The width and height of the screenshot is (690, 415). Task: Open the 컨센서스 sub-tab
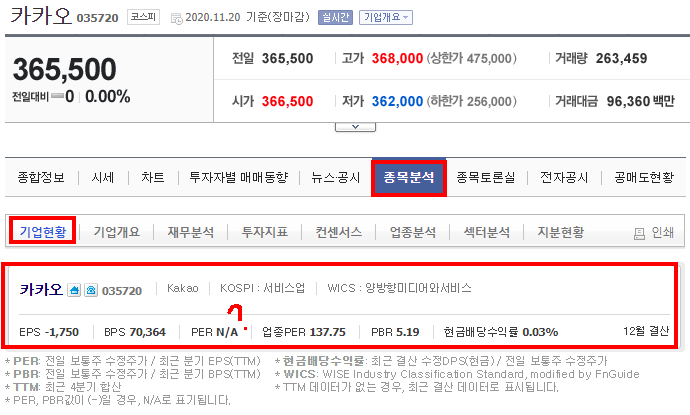[338, 231]
